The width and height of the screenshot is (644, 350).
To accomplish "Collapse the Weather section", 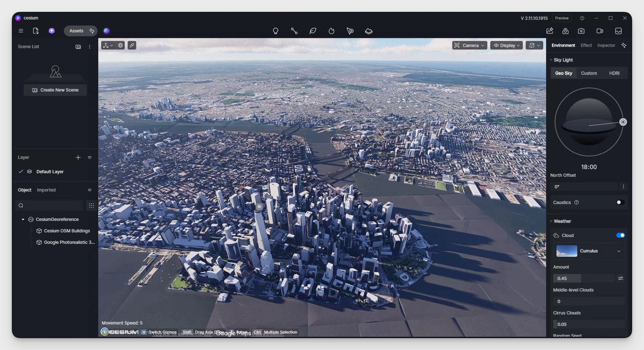I will (x=551, y=222).
